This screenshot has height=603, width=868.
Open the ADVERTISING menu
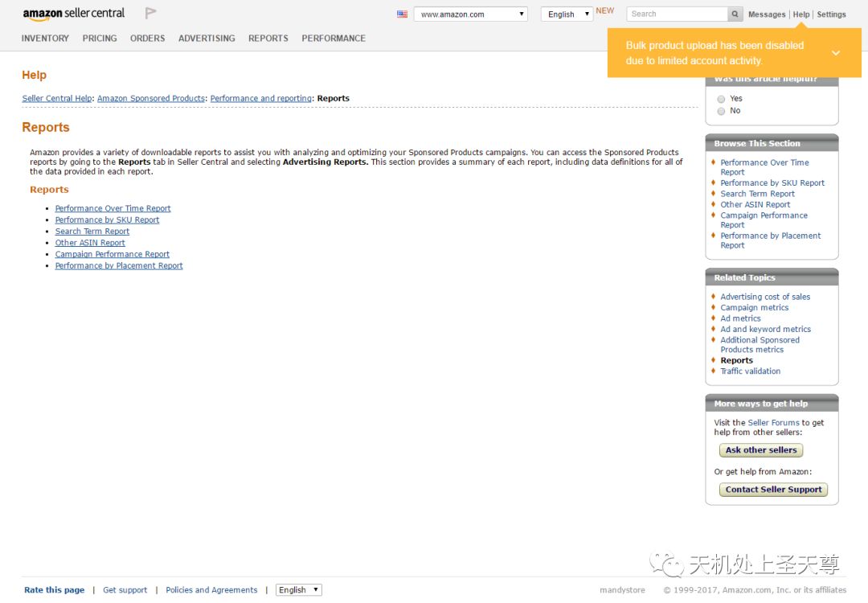point(207,39)
